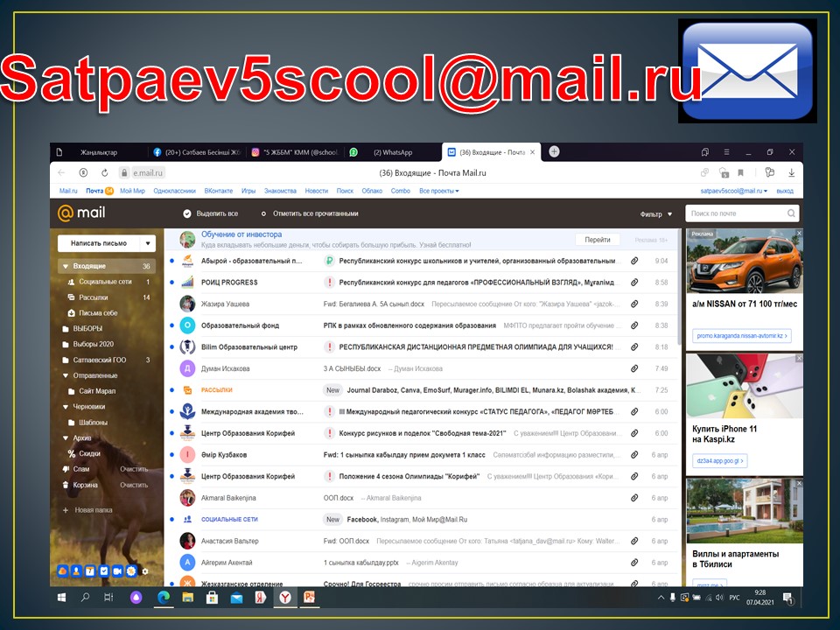
Task: Launch Microsoft Edge from taskbar
Action: [164, 598]
